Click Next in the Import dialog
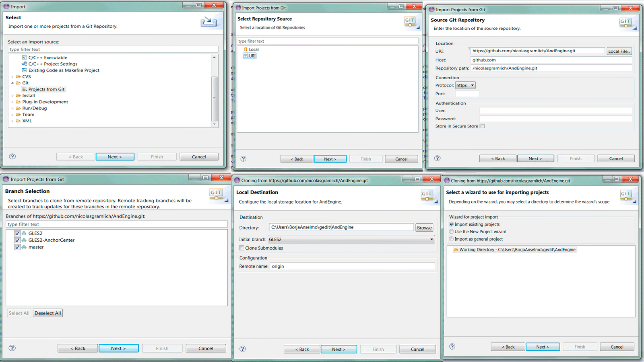 pos(115,157)
